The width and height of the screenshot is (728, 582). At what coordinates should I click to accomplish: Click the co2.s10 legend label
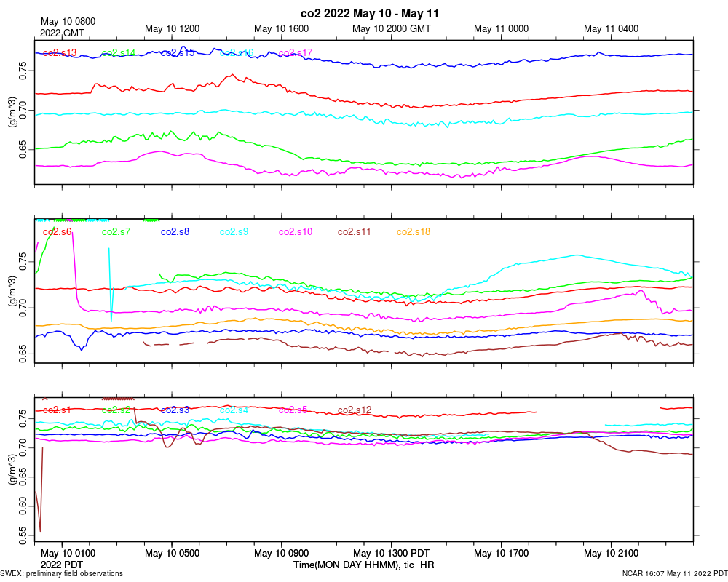coord(296,231)
